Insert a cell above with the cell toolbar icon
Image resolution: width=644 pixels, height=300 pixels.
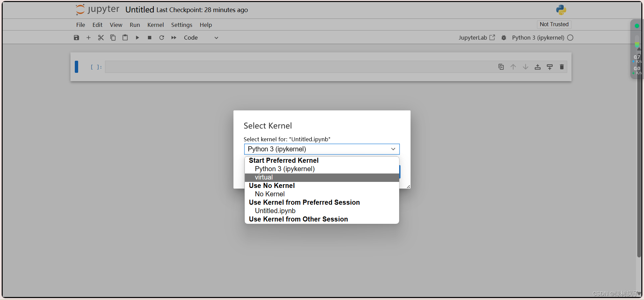pyautogui.click(x=538, y=67)
